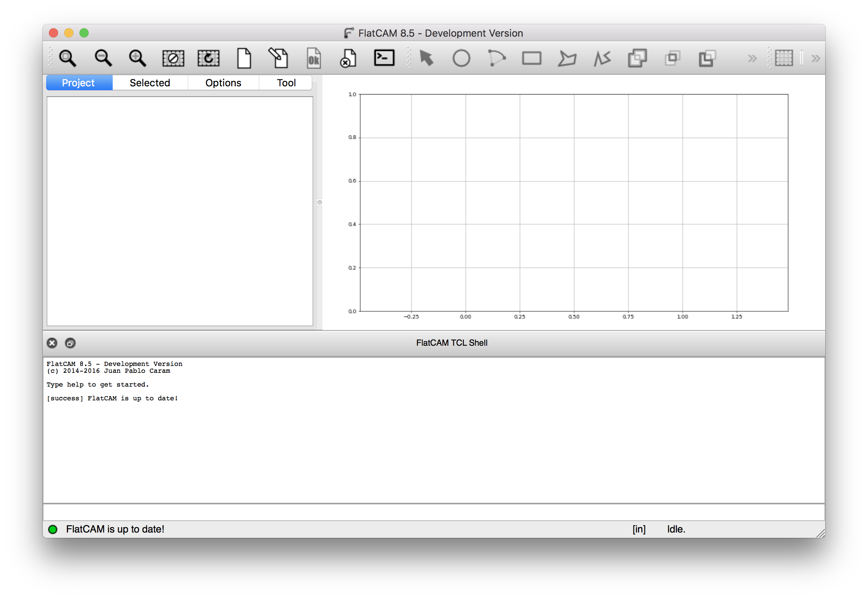The image size is (868, 599).
Task: Switch to the Selected tab
Action: click(x=150, y=83)
